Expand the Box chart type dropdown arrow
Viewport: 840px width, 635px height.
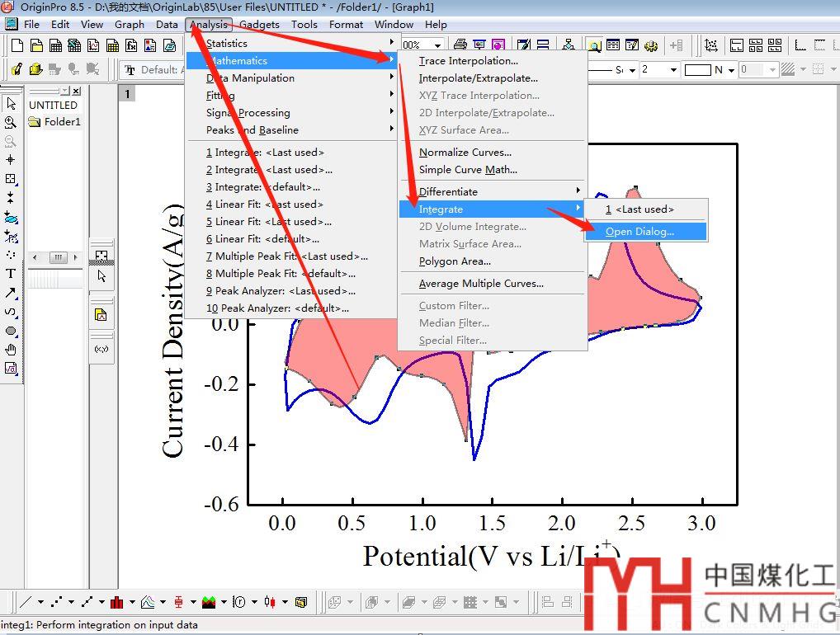191,602
